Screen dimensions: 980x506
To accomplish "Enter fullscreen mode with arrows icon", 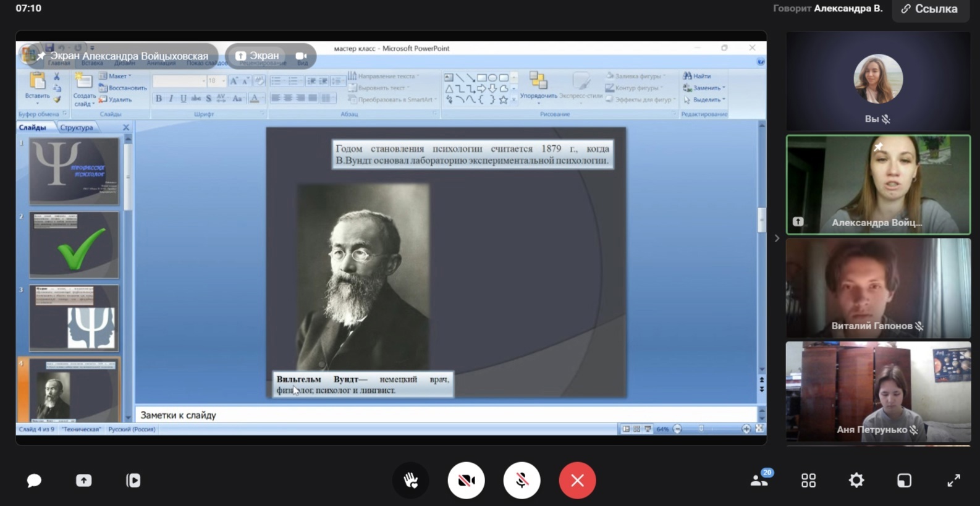I will tap(953, 481).
